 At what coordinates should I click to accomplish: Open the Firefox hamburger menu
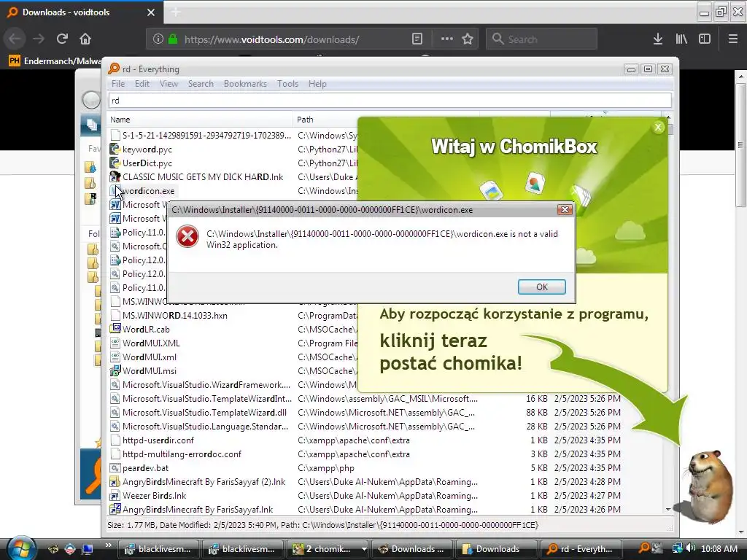(x=732, y=39)
